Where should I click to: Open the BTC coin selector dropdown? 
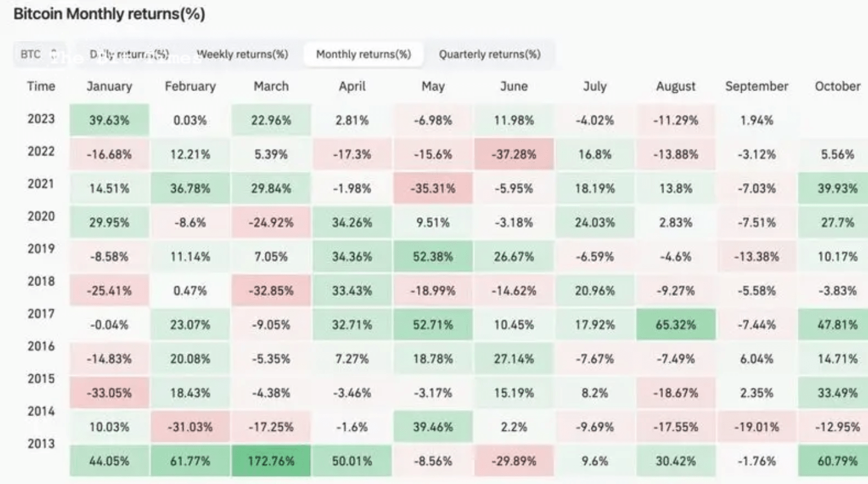click(x=38, y=54)
